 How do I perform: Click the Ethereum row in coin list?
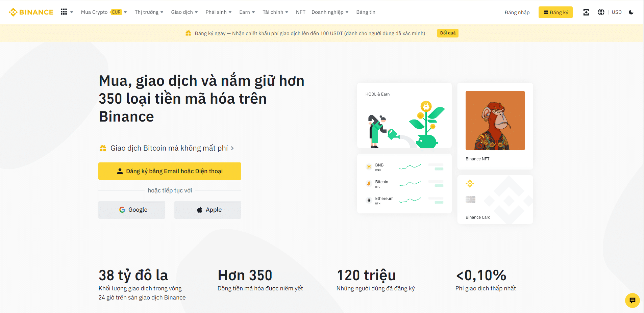tap(404, 200)
